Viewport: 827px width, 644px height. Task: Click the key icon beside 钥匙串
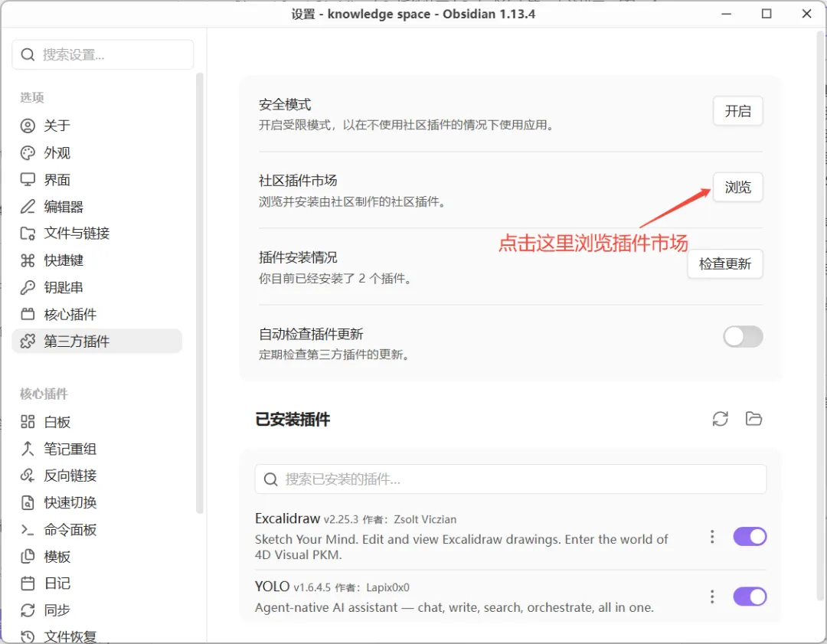28,287
